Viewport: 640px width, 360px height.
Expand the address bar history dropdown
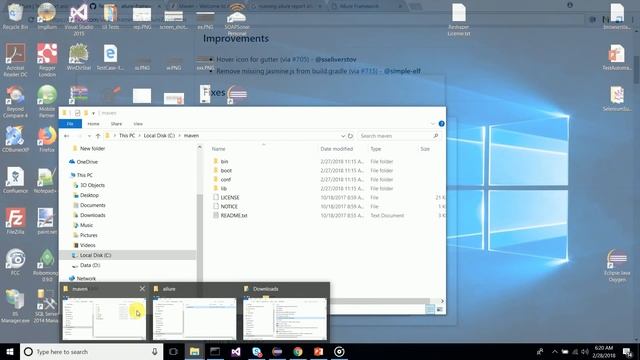click(343, 136)
